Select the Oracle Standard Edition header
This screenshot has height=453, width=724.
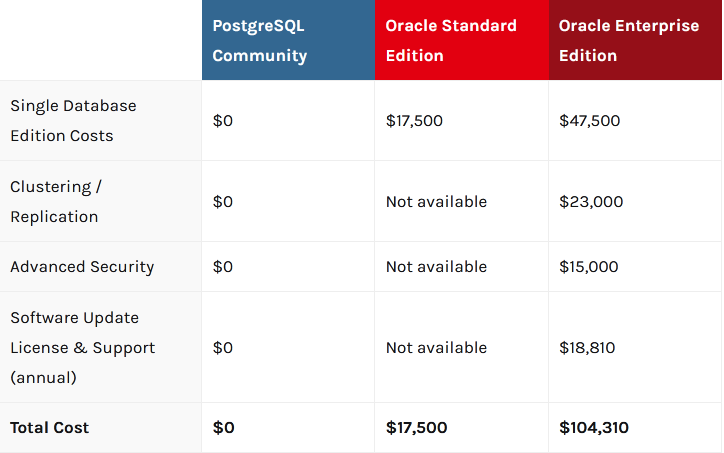point(451,40)
